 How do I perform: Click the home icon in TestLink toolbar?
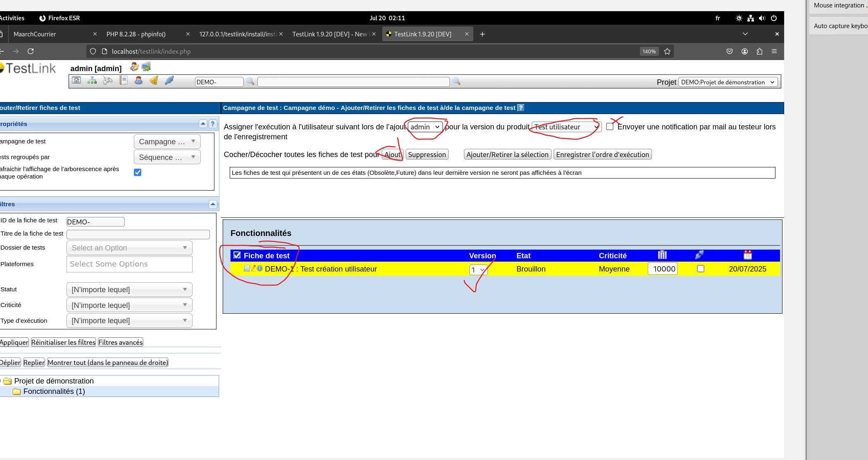pyautogui.click(x=76, y=81)
